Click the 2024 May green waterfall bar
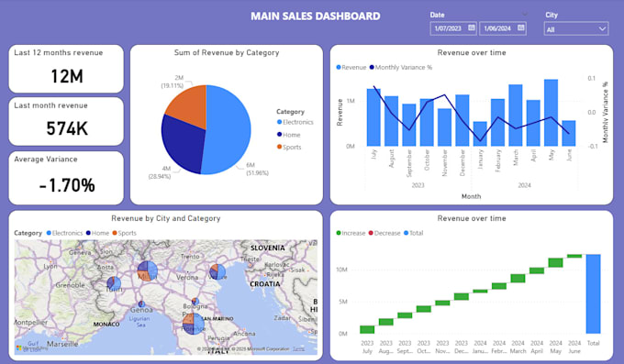 click(x=555, y=262)
